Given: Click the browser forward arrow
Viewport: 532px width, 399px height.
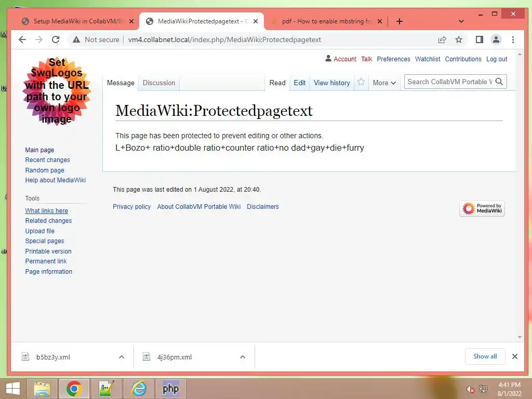Looking at the screenshot, I should (39, 39).
